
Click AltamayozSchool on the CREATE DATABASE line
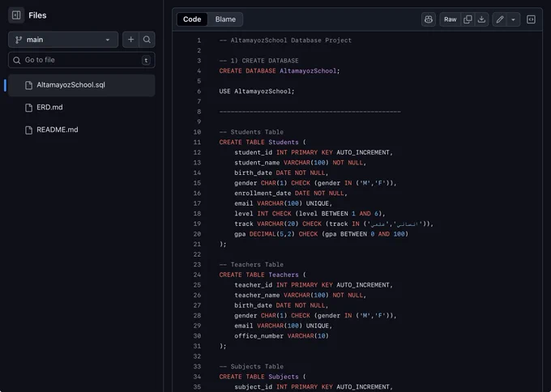(x=308, y=71)
